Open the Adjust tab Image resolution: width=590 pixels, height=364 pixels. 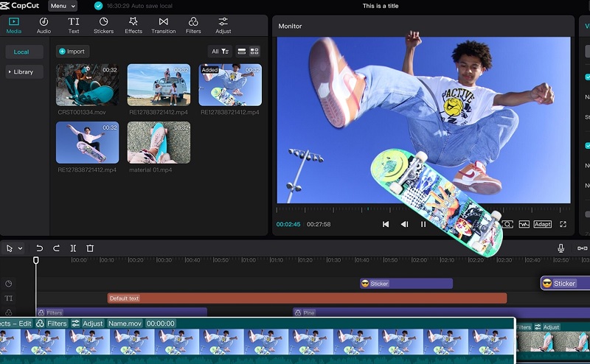pos(223,26)
